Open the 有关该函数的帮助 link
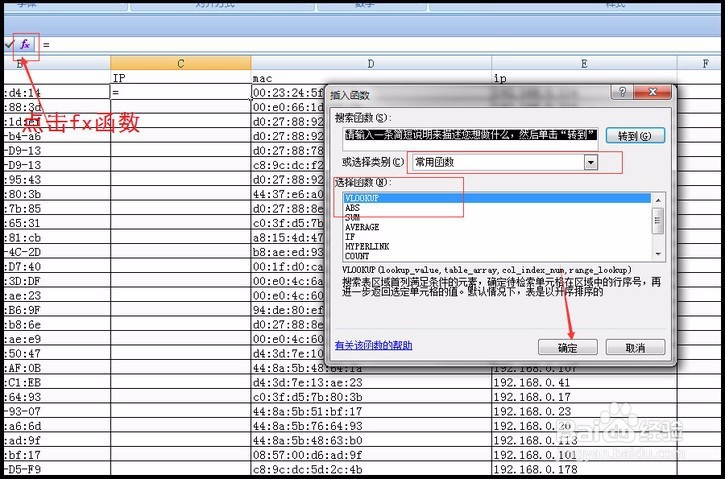The height and width of the screenshot is (479, 725). pyautogui.click(x=374, y=345)
